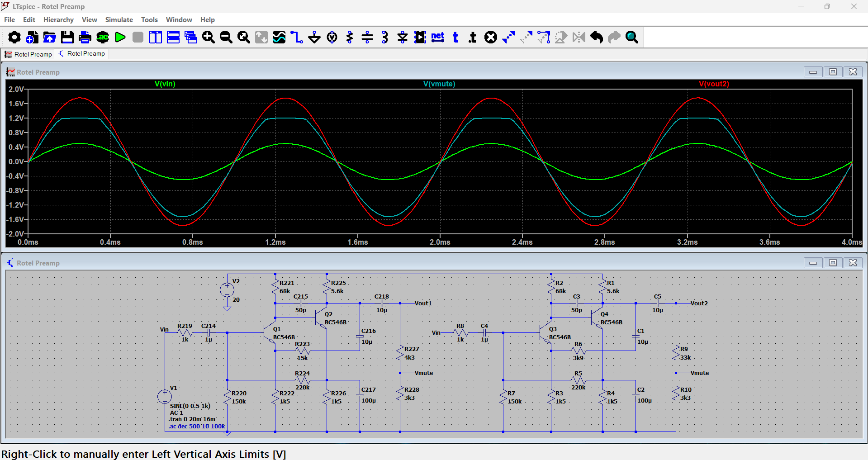The image size is (868, 460).
Task: Open the .ac simulation configure icon
Action: (103, 37)
